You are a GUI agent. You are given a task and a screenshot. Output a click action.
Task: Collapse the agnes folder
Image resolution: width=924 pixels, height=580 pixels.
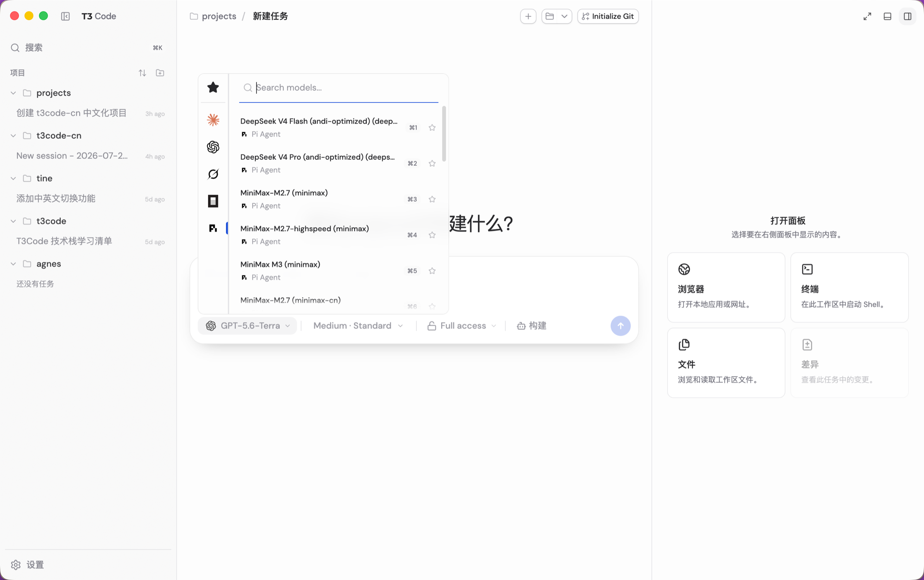[14, 264]
